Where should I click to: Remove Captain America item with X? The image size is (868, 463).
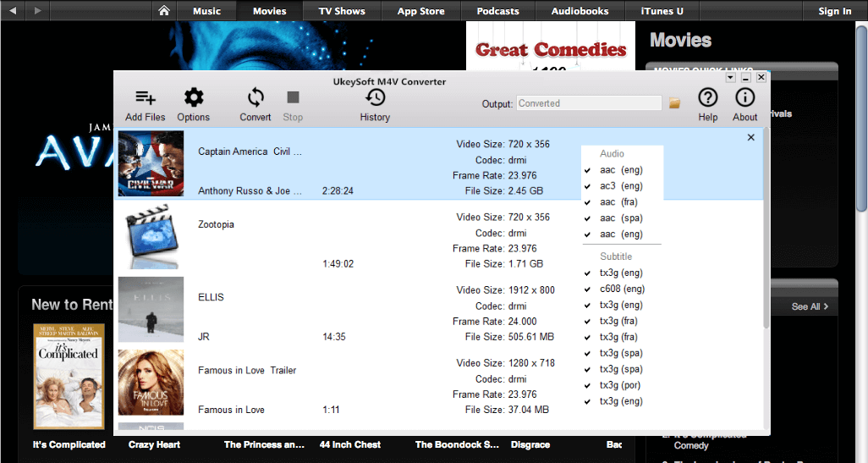751,138
